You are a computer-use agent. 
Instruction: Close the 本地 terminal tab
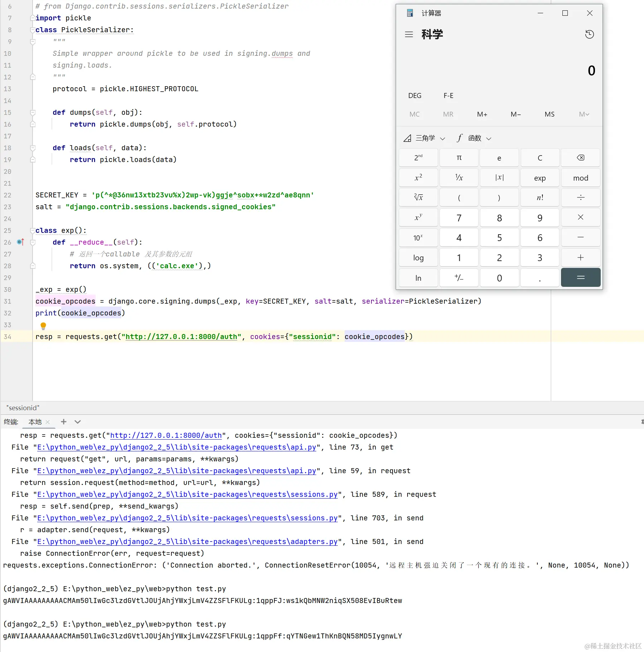(x=48, y=422)
